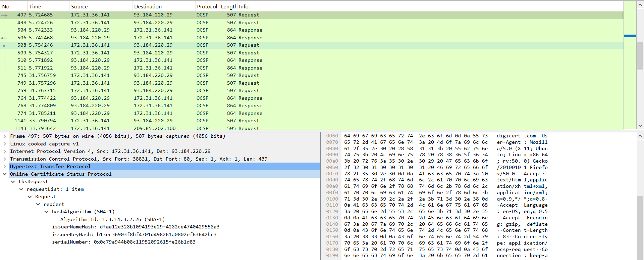This screenshot has height=260, width=644.
Task: Select packet 774 at time 31.785211
Action: click(x=312, y=113)
